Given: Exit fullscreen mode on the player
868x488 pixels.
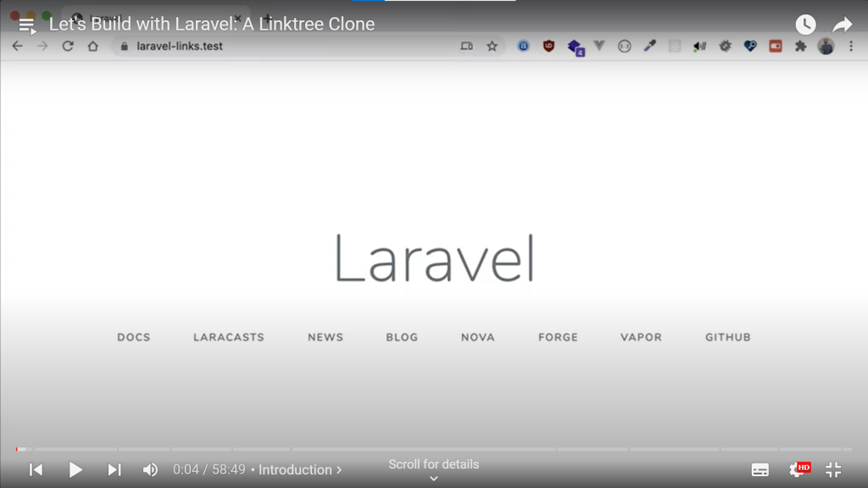Looking at the screenshot, I should coord(833,469).
